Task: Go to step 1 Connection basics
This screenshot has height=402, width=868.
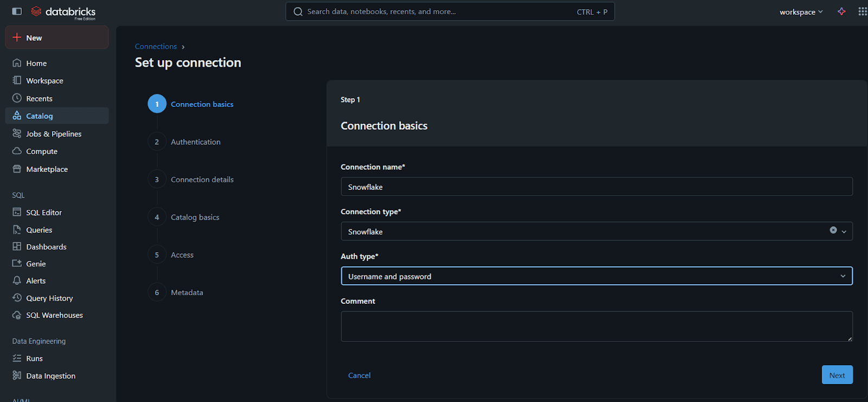Action: (x=190, y=104)
